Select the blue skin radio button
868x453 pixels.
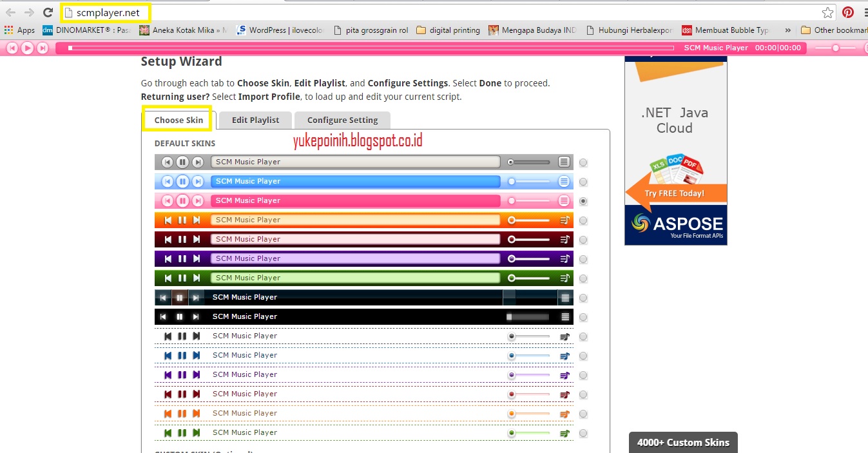pos(583,182)
